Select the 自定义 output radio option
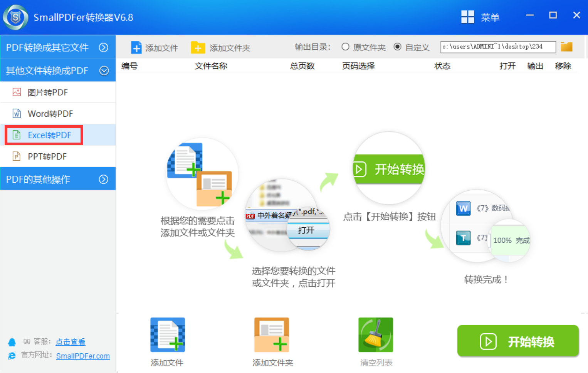 [397, 47]
